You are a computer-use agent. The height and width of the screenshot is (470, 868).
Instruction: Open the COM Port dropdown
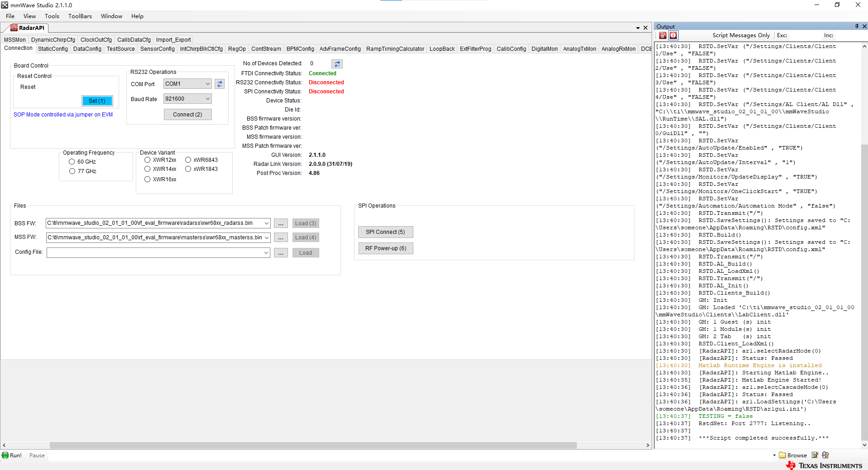(x=207, y=84)
